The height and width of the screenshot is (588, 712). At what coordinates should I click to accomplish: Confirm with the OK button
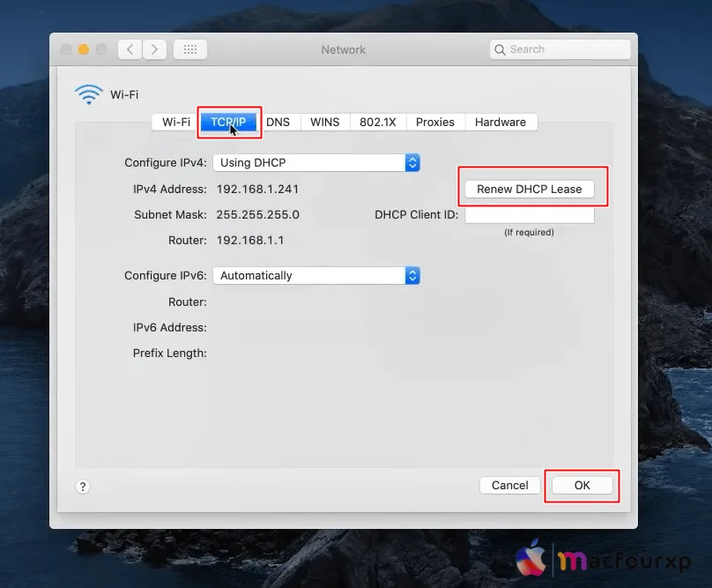(582, 486)
